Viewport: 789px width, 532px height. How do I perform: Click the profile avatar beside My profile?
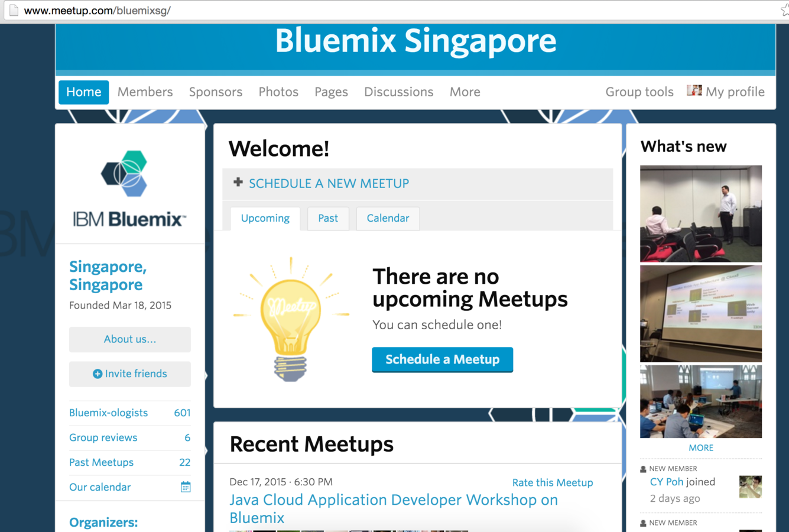click(x=694, y=90)
